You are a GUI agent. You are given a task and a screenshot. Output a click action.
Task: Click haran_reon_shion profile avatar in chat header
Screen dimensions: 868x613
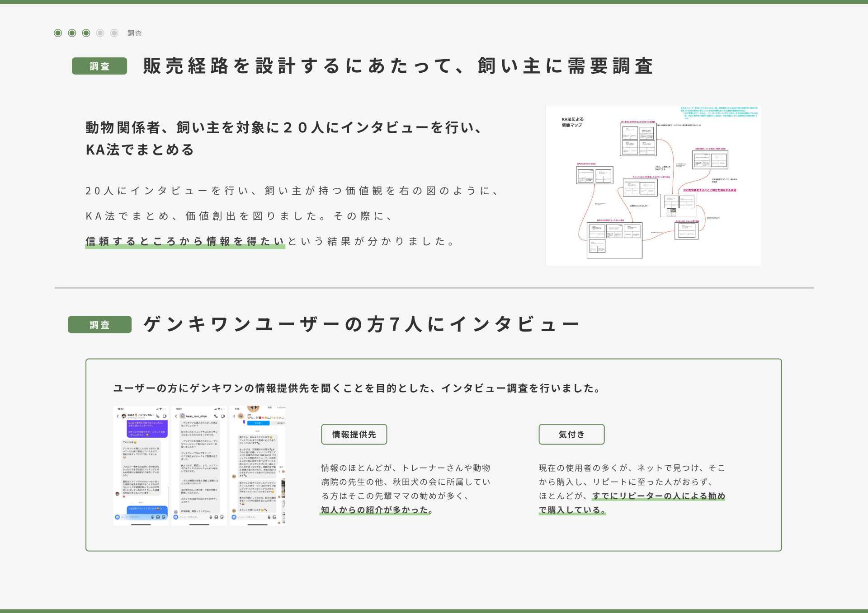(182, 416)
